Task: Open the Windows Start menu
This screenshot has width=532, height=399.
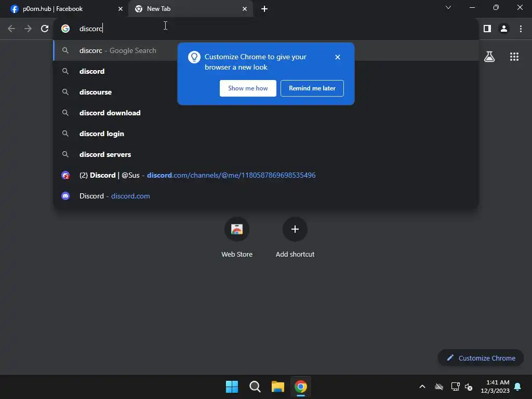Action: click(x=232, y=387)
